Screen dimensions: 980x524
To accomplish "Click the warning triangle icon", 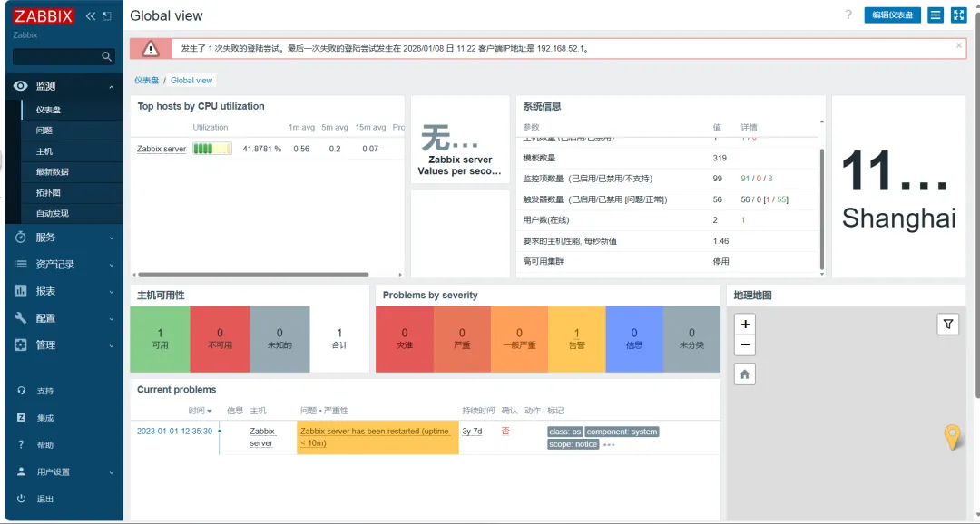I will tap(150, 49).
